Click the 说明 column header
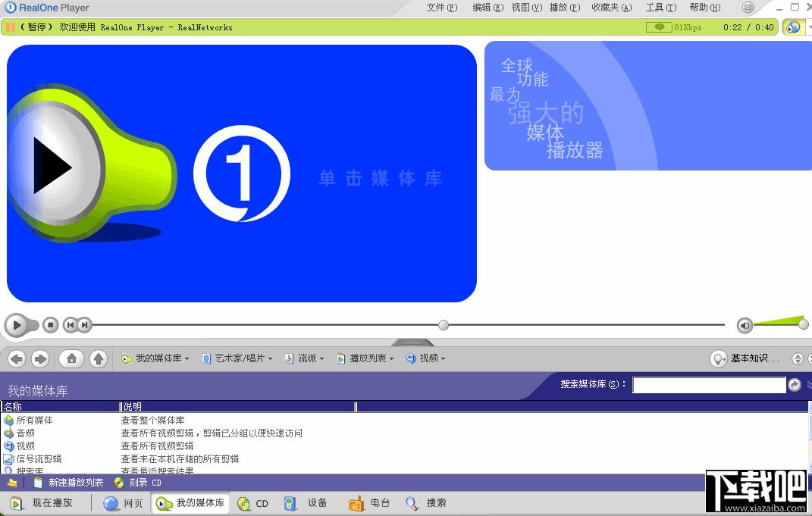 (238, 407)
